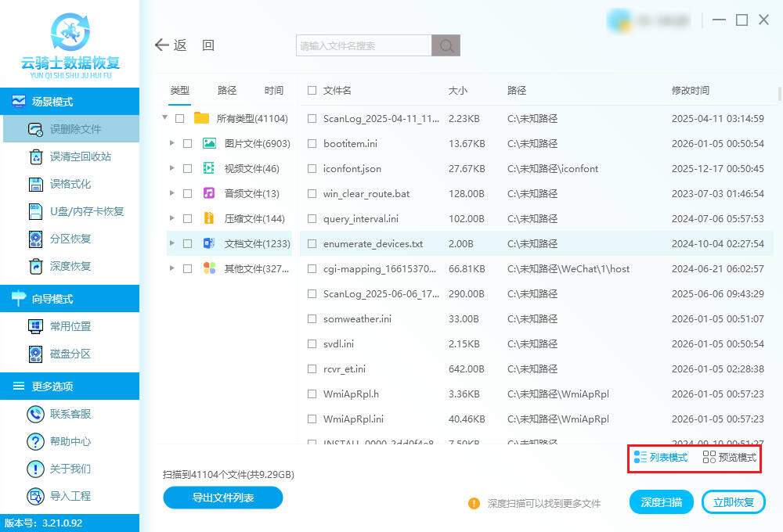
Task: Expand the 其他文件 tree node
Action: click(x=171, y=268)
